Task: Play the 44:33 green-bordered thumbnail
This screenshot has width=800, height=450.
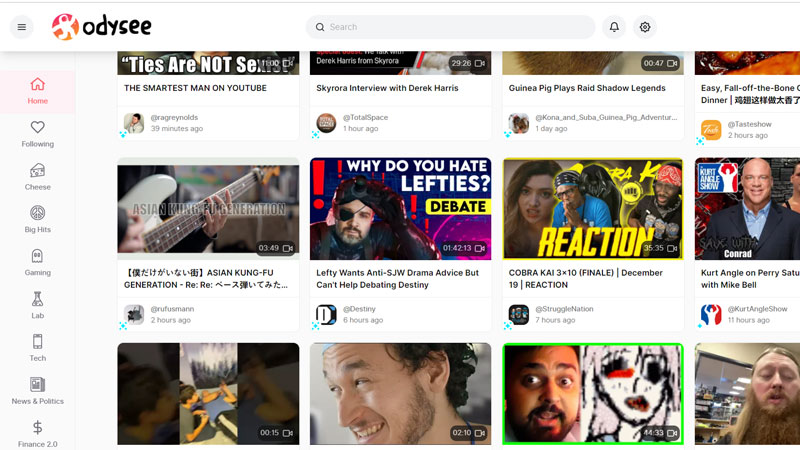Action: (593, 394)
